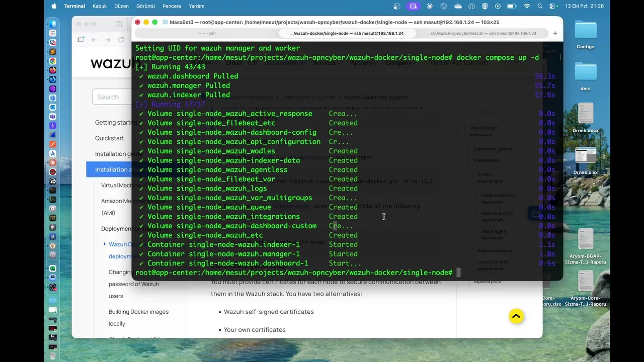Click 'Your own certificates' bullet text

[255, 330]
